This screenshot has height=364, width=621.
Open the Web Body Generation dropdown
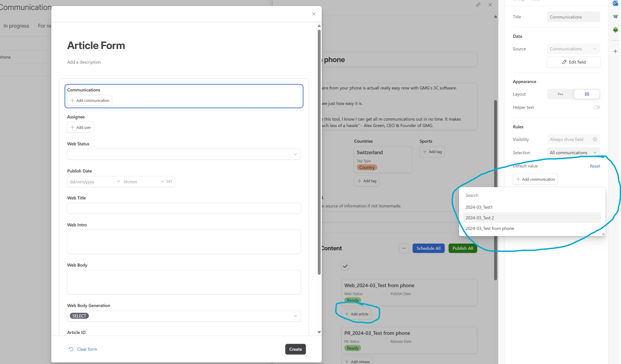pos(184,316)
